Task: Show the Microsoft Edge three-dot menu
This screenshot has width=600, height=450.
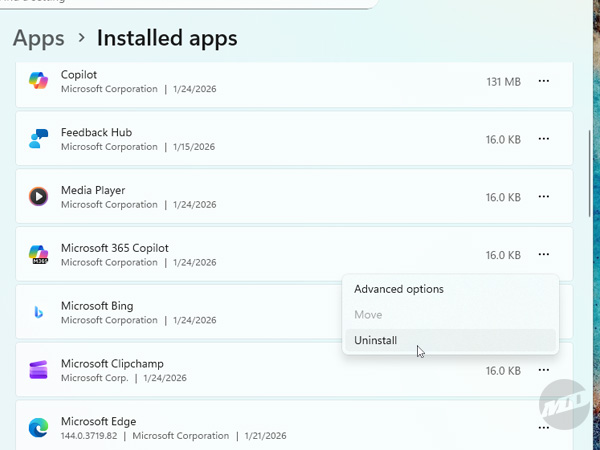Action: (x=544, y=428)
